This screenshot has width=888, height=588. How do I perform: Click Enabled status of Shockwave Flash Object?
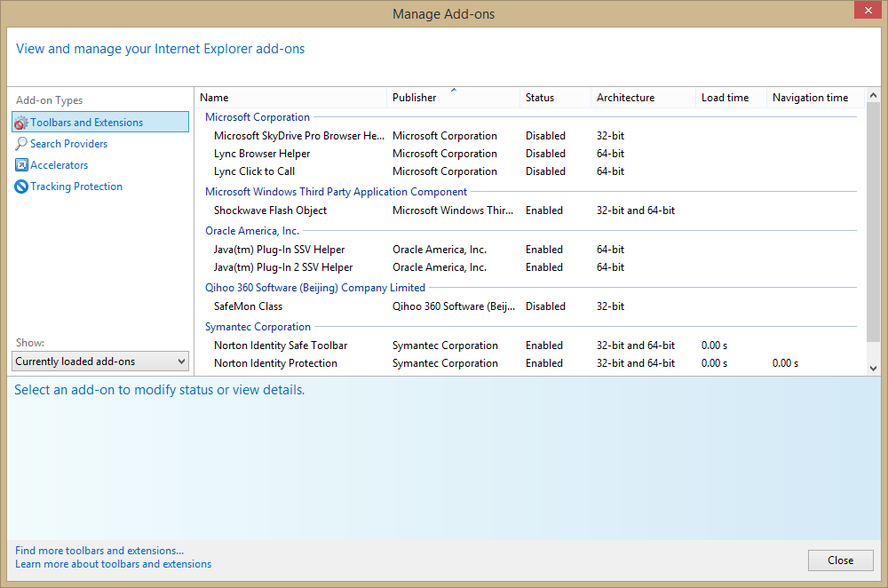544,211
